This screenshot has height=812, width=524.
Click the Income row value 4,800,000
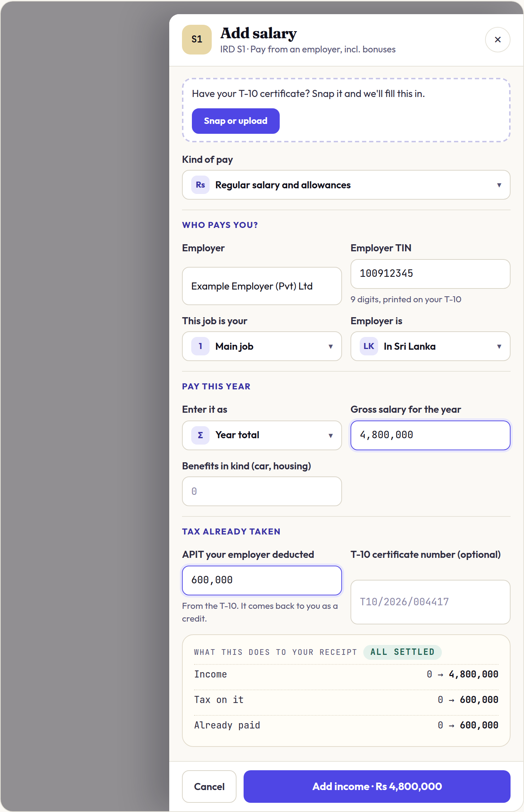[x=474, y=674]
